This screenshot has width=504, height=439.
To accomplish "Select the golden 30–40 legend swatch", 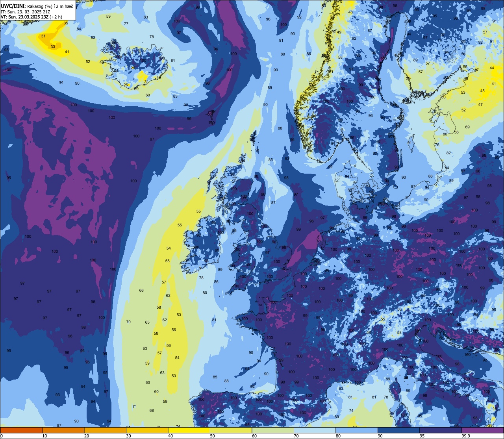I will tap(147, 430).
